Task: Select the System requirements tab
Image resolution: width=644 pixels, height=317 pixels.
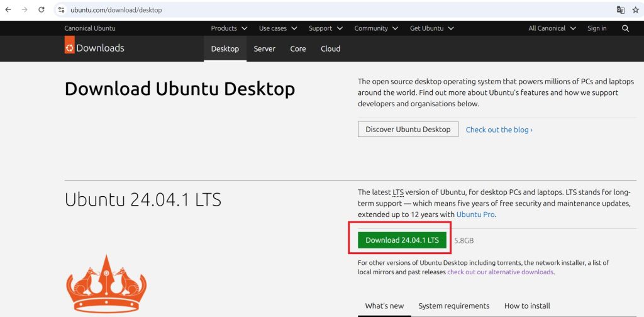Action: coord(453,306)
